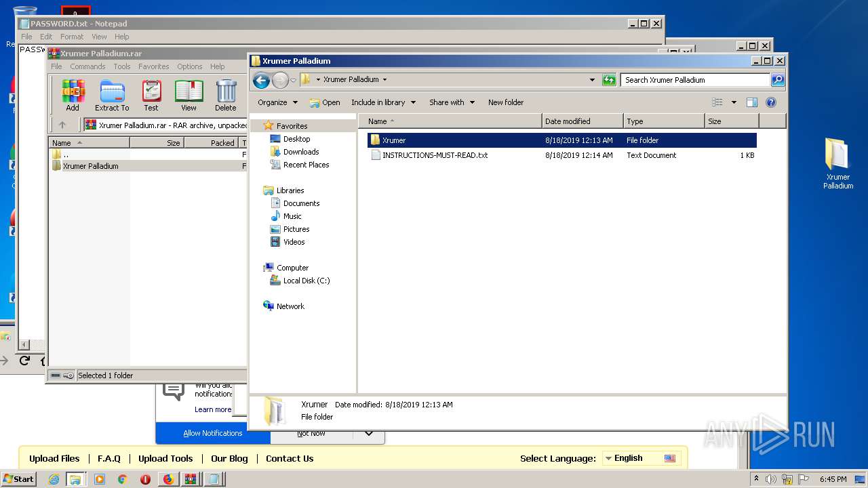Open Windows Media Player taskbar icon
Viewport: 868px width, 488px height.
tap(100, 479)
